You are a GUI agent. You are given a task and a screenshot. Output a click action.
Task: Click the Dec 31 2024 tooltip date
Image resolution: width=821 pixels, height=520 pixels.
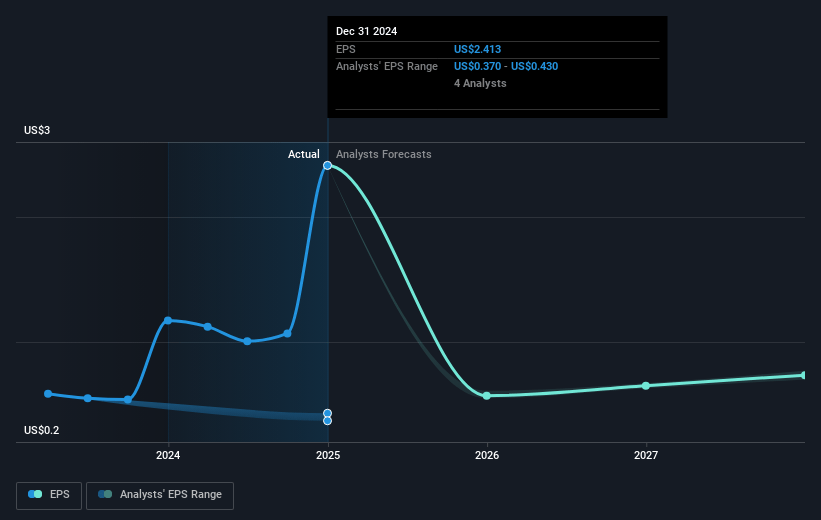coord(367,31)
